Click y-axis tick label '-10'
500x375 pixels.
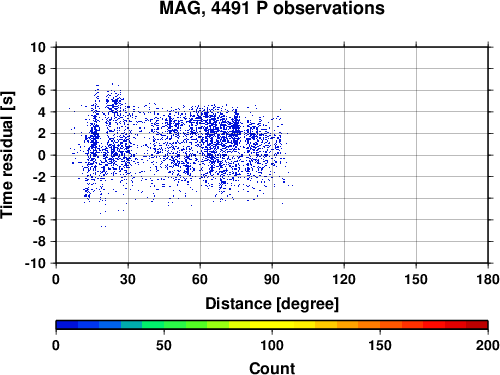[x=35, y=263]
